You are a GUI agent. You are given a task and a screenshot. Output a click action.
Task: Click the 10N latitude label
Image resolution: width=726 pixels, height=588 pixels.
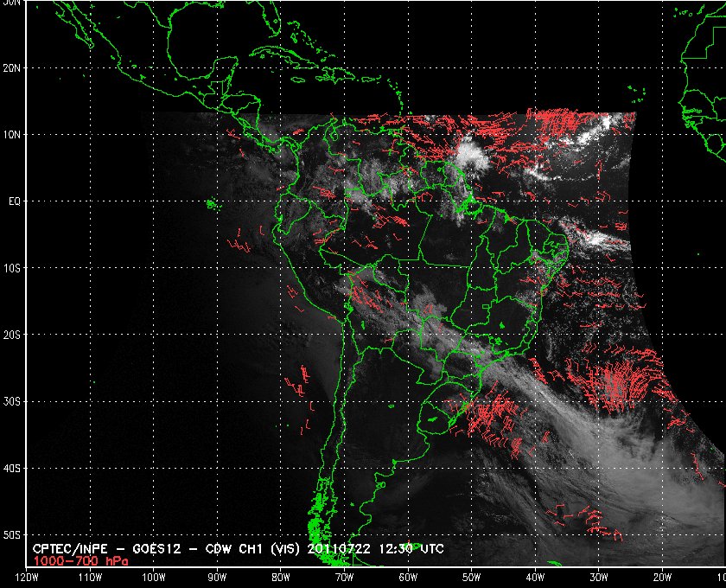pyautogui.click(x=11, y=135)
